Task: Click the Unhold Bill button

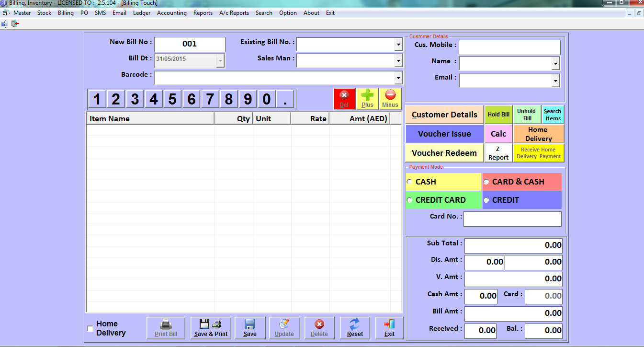Action: tap(527, 115)
